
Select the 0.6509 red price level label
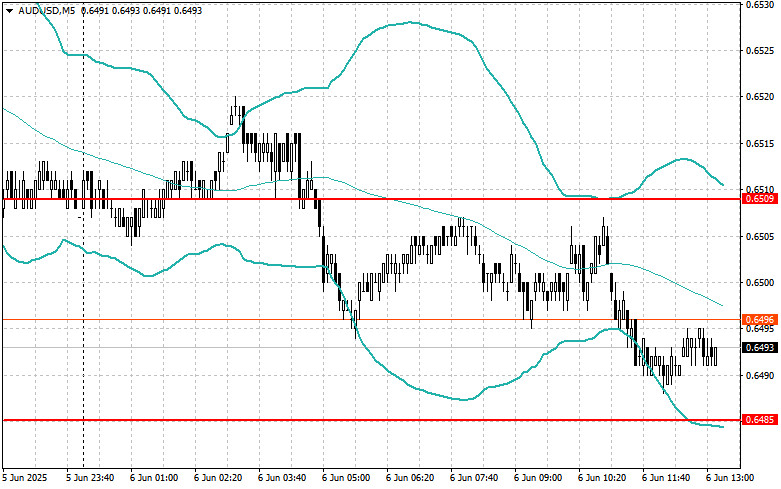click(x=760, y=199)
